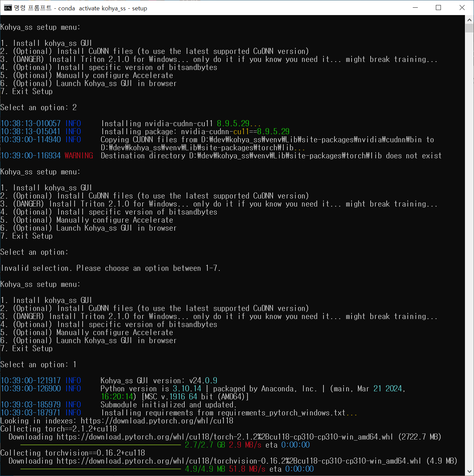Viewport: 474px width, 476px height.
Task: Click 'Destination directory' warning message
Action: click(x=271, y=156)
